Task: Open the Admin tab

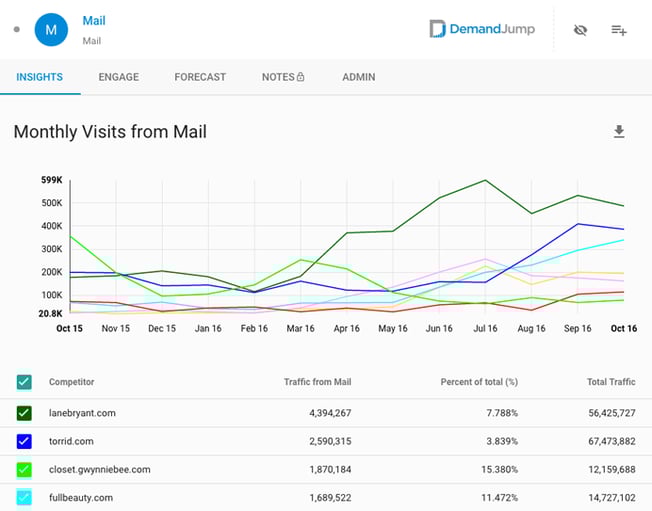Action: 359,77
